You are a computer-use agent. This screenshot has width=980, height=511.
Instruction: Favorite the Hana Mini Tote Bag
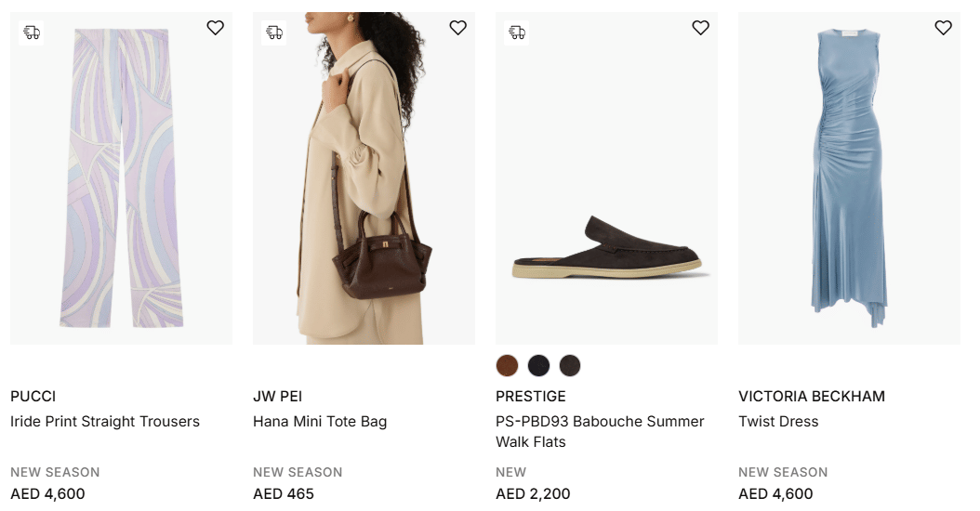[457, 28]
